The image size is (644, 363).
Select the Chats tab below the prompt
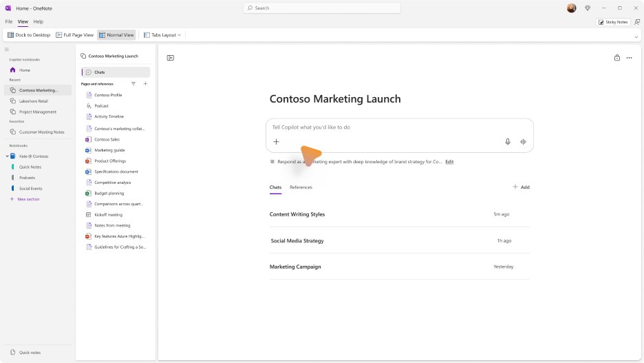(276, 187)
